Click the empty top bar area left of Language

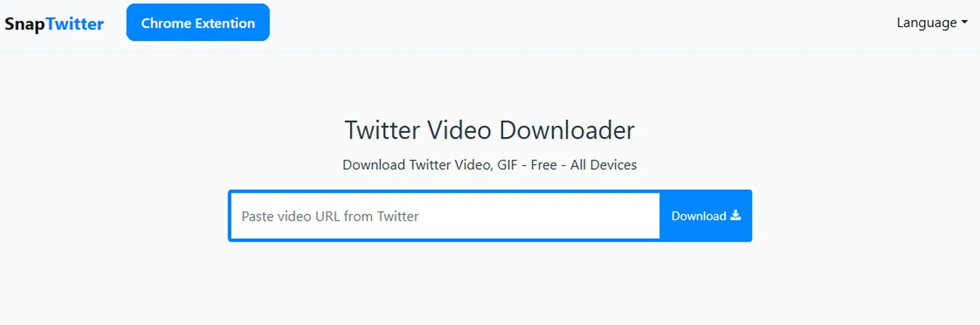[583, 23]
